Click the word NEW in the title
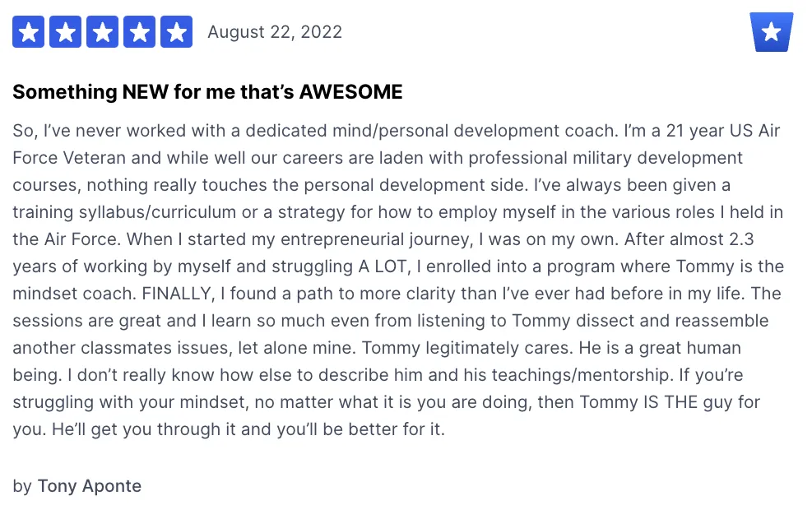The width and height of the screenshot is (812, 519). coord(146,92)
